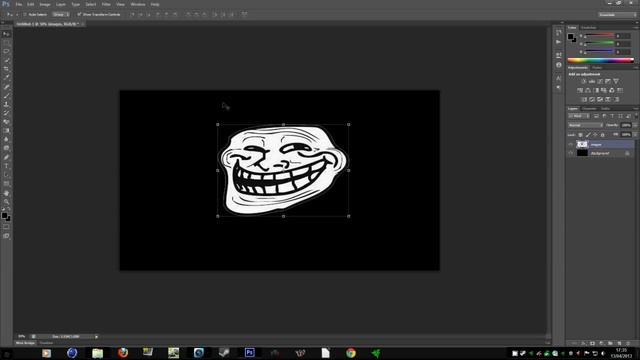
Task: Add an Invert adjustment
Action: click(x=584, y=99)
